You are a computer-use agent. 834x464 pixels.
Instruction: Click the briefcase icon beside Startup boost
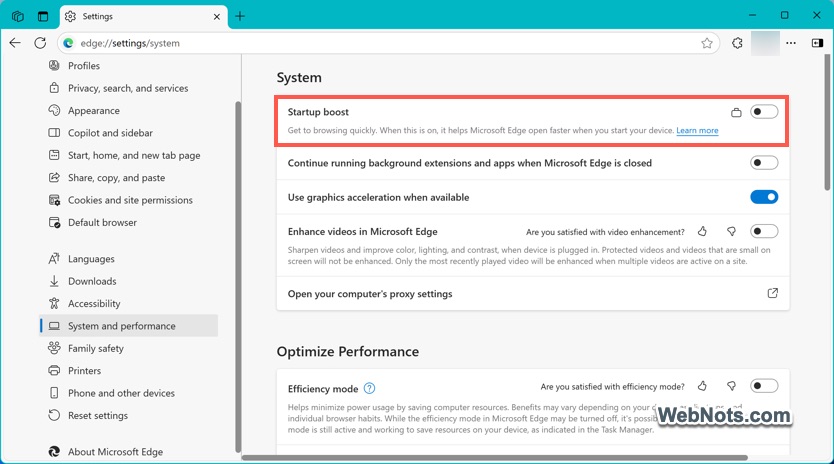pyautogui.click(x=736, y=112)
